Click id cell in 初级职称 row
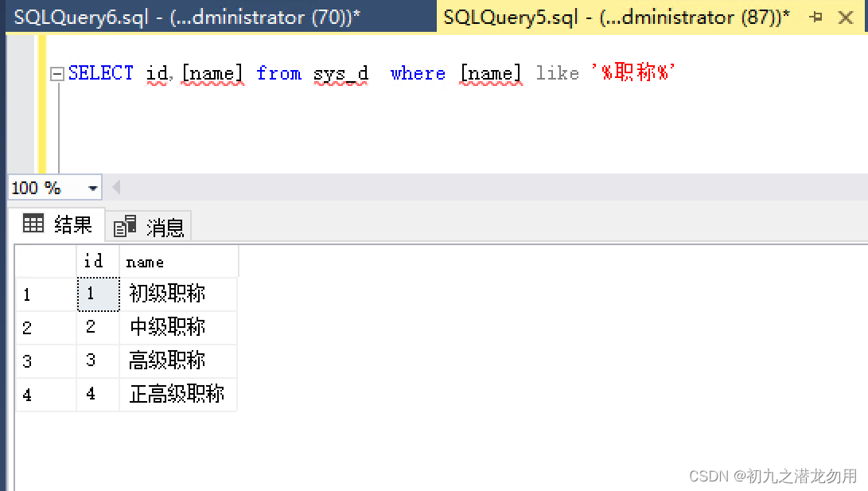Screen dimensions: 868x491 point(98,294)
